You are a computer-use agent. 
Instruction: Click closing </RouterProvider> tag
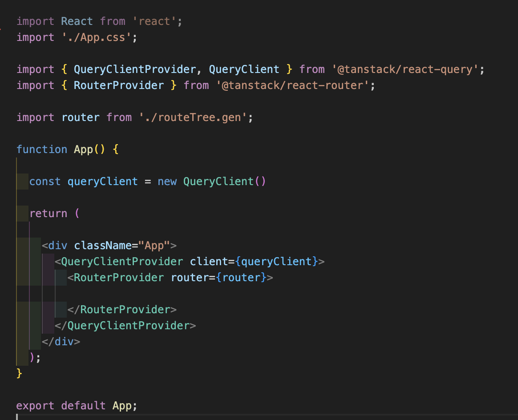122,310
